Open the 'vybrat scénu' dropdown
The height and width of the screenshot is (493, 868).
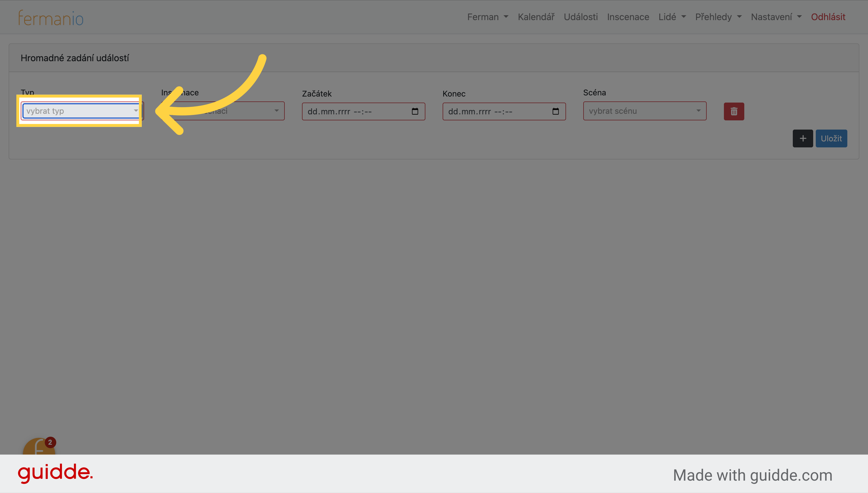645,111
